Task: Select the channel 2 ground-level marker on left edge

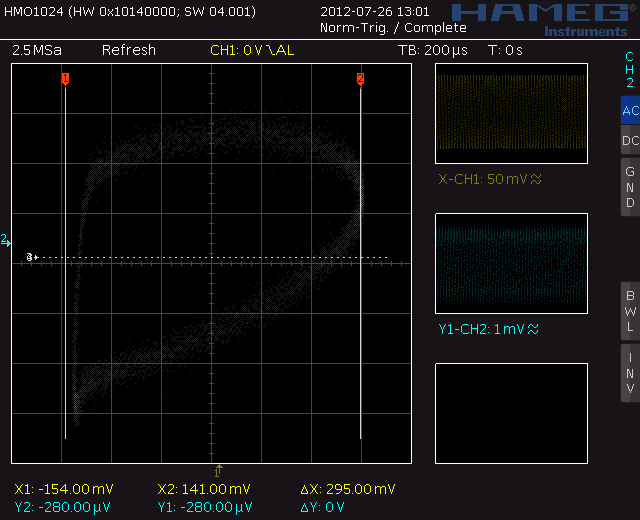Action: click(x=5, y=240)
